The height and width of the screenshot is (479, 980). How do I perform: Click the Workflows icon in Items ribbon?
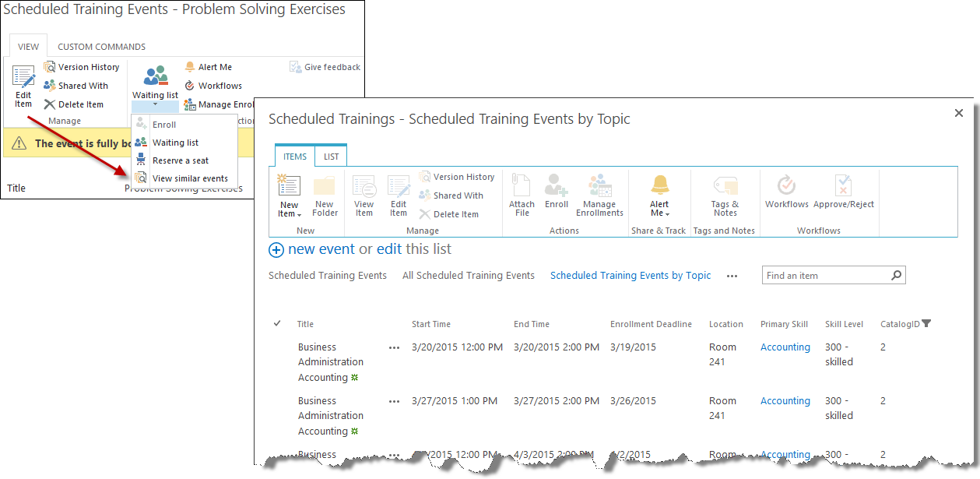point(786,187)
